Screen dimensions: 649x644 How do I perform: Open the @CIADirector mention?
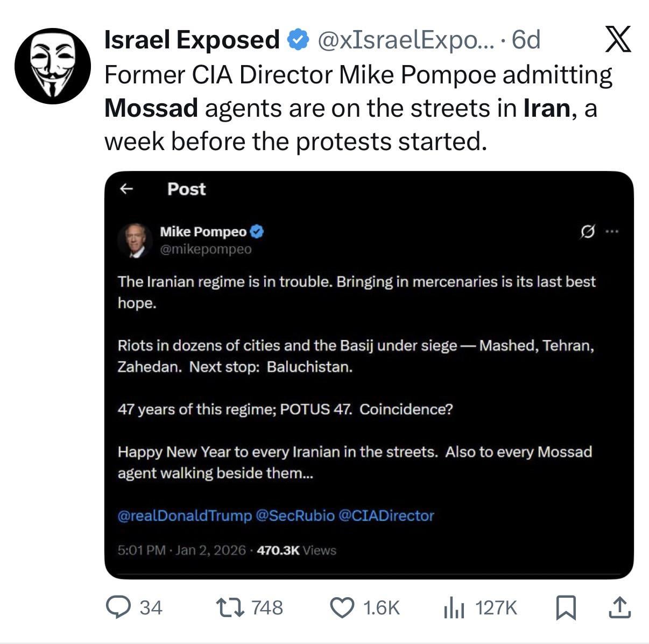click(x=386, y=515)
